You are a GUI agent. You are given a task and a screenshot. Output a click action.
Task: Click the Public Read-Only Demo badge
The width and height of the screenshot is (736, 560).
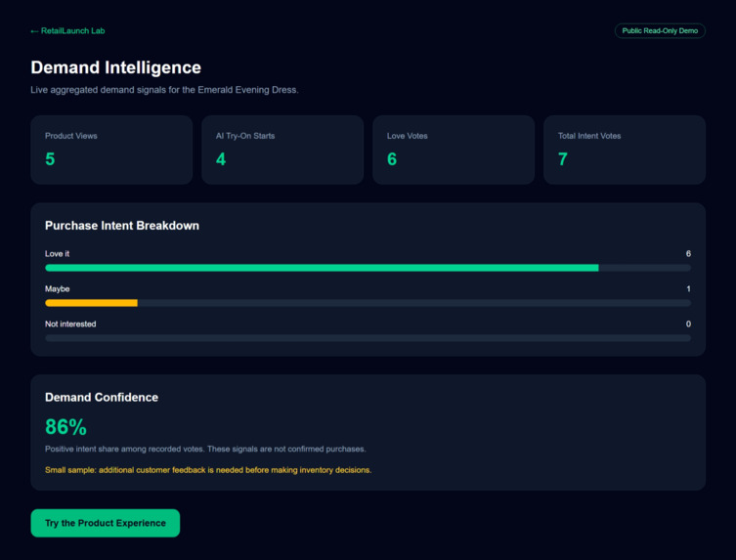[x=660, y=31]
